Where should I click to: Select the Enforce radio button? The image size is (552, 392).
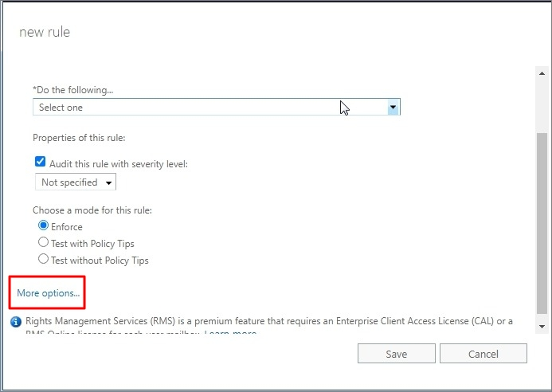[x=43, y=225]
